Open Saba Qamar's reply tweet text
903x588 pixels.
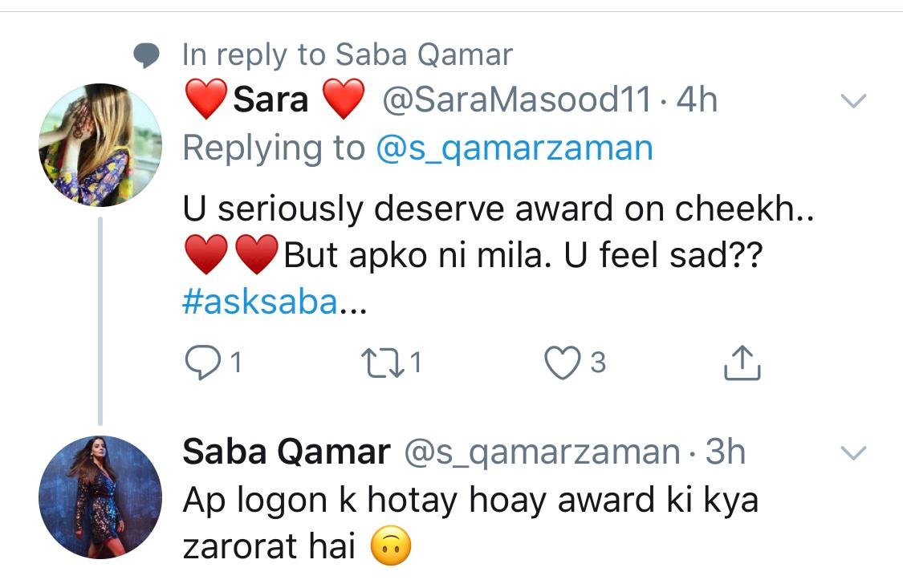(470, 522)
